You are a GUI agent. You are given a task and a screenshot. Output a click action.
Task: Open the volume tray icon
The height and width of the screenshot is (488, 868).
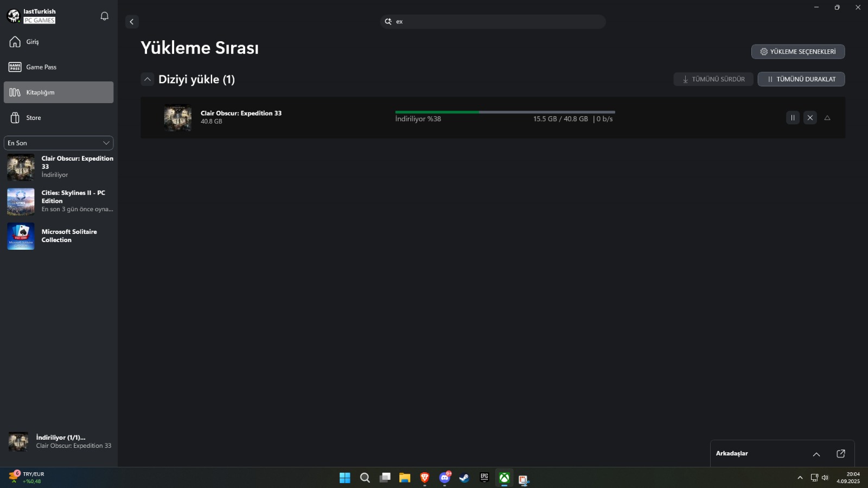(x=825, y=478)
